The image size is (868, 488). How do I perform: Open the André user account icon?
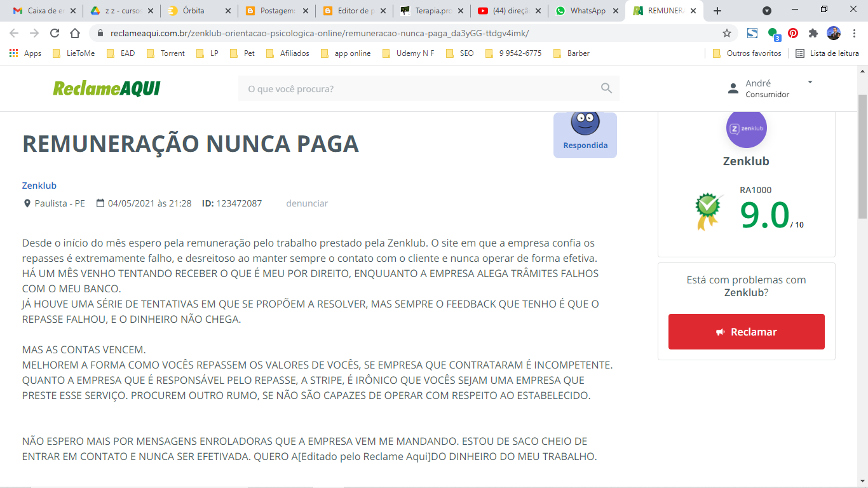[x=733, y=88]
